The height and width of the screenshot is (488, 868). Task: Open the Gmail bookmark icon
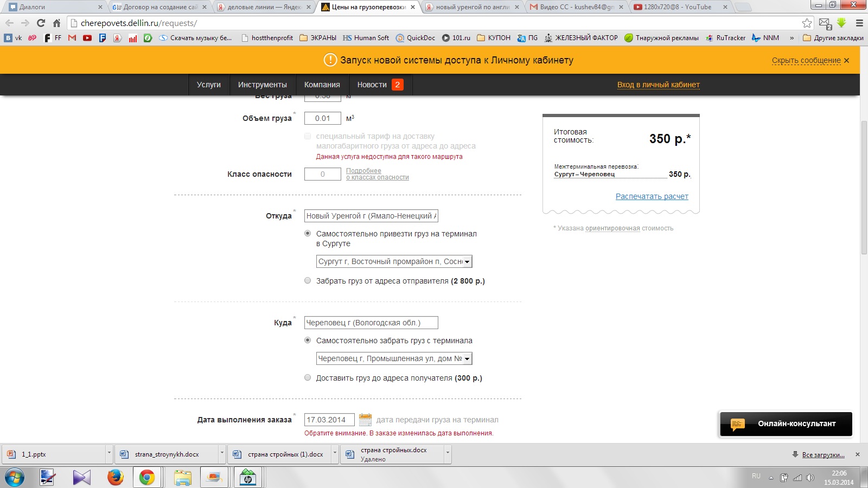[x=72, y=38]
